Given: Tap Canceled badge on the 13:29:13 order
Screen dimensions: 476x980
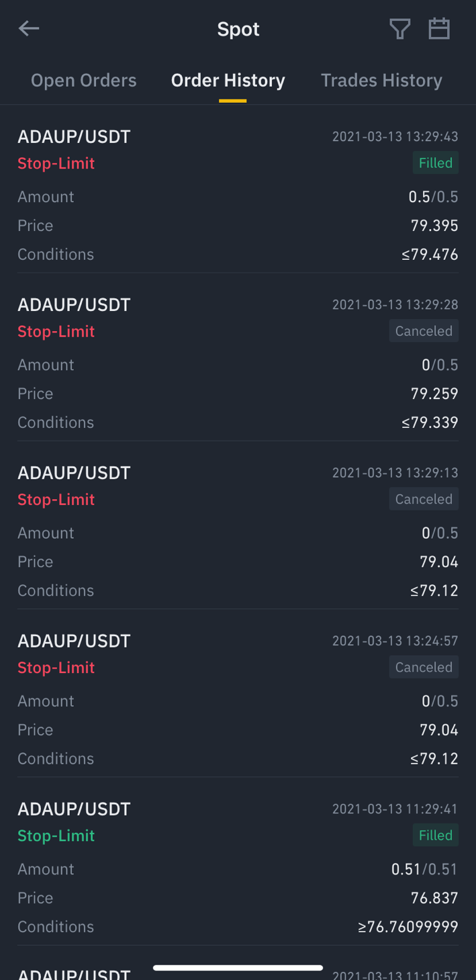Looking at the screenshot, I should (x=424, y=499).
